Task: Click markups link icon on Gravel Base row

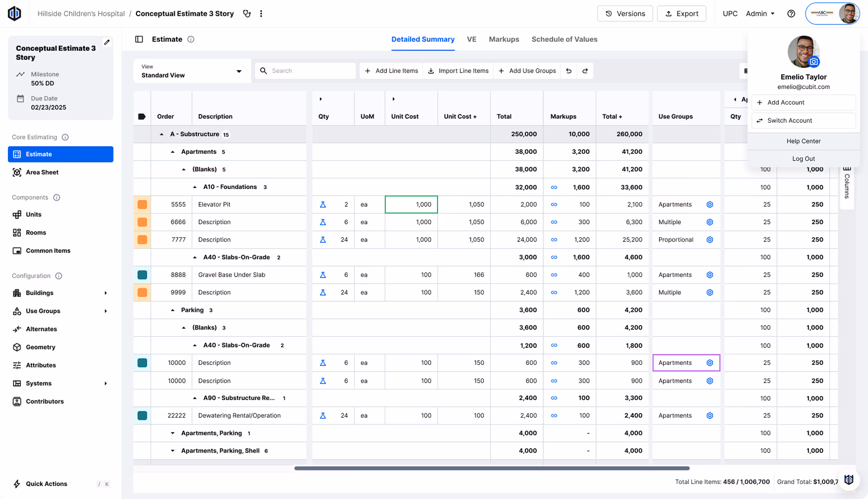Action: (554, 275)
